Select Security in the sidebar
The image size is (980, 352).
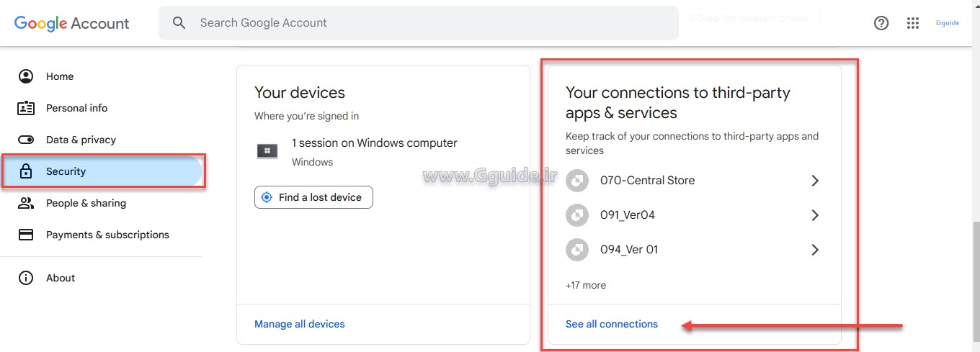coord(66,171)
